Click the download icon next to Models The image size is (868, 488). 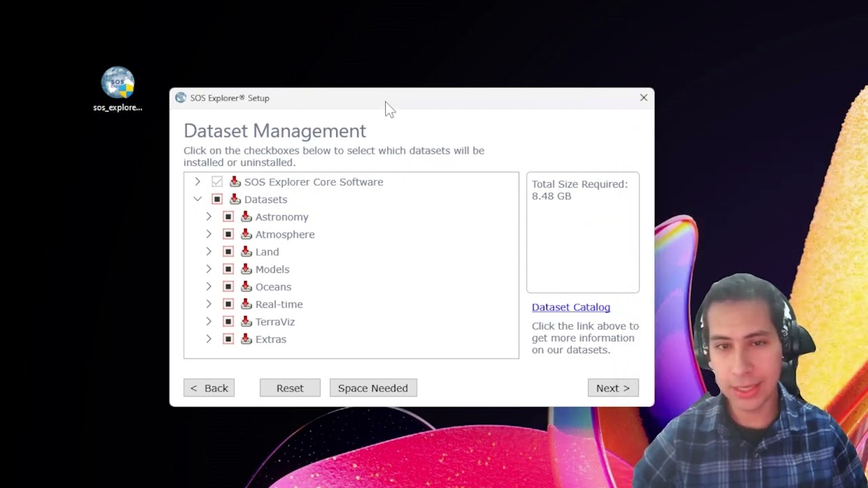(x=247, y=270)
